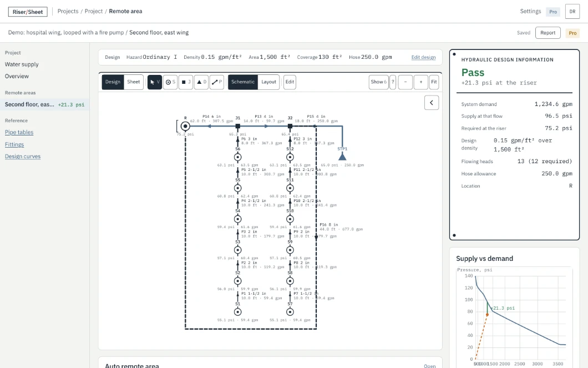Click the demo project name breadcrumb

(x=66, y=33)
